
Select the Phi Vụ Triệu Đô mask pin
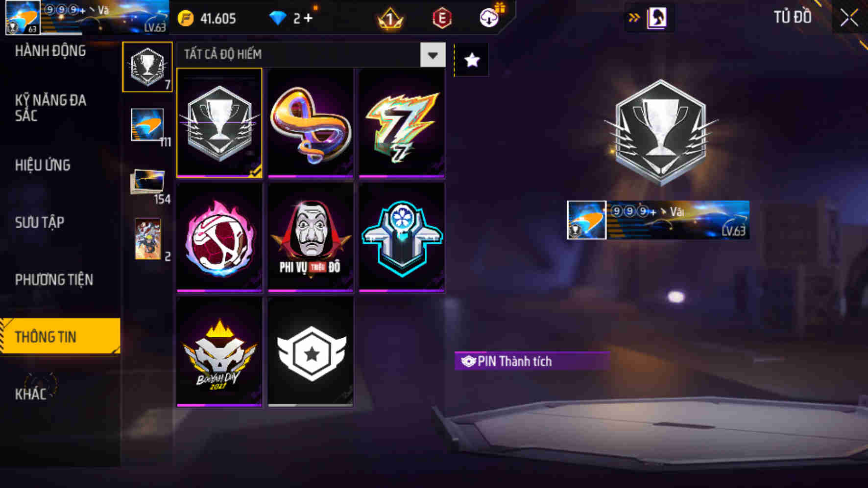[311, 238]
